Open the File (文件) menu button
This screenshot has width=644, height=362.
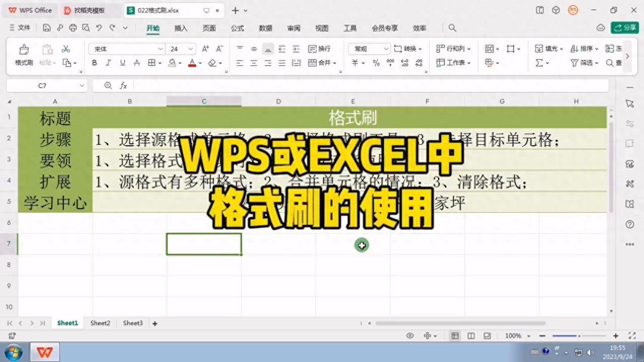pos(20,28)
